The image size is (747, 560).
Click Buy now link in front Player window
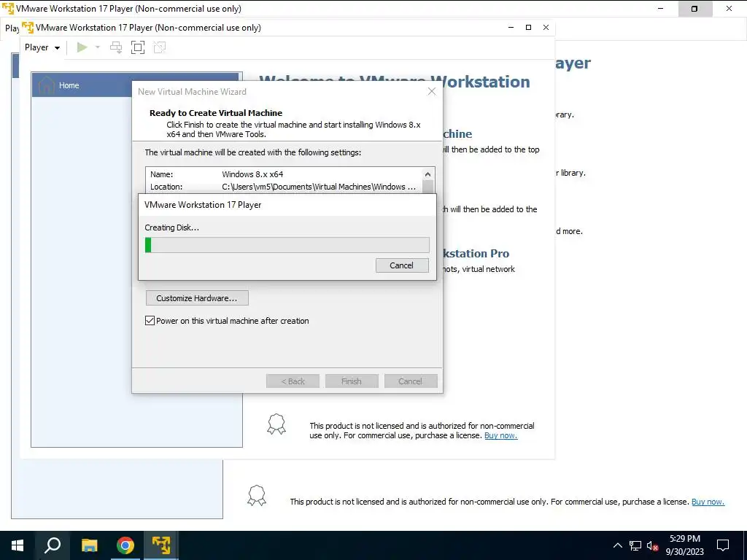point(500,435)
